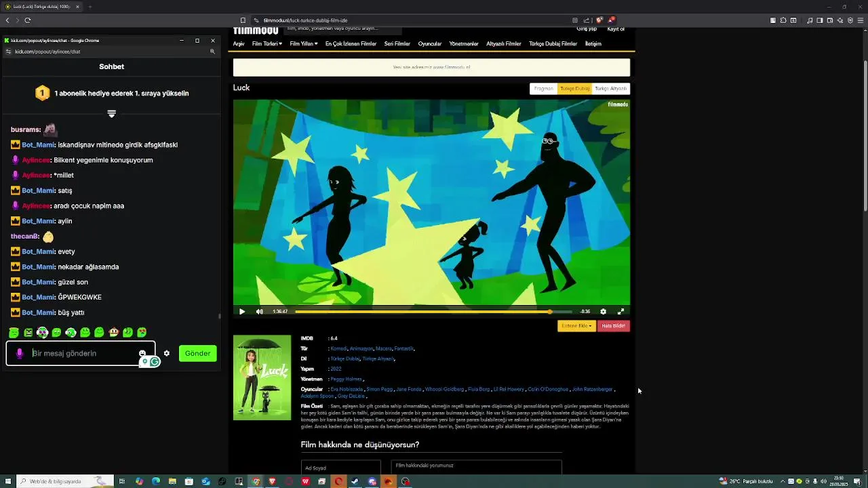The height and width of the screenshot is (488, 868).
Task: Open chat settings gear icon
Action: (167, 353)
